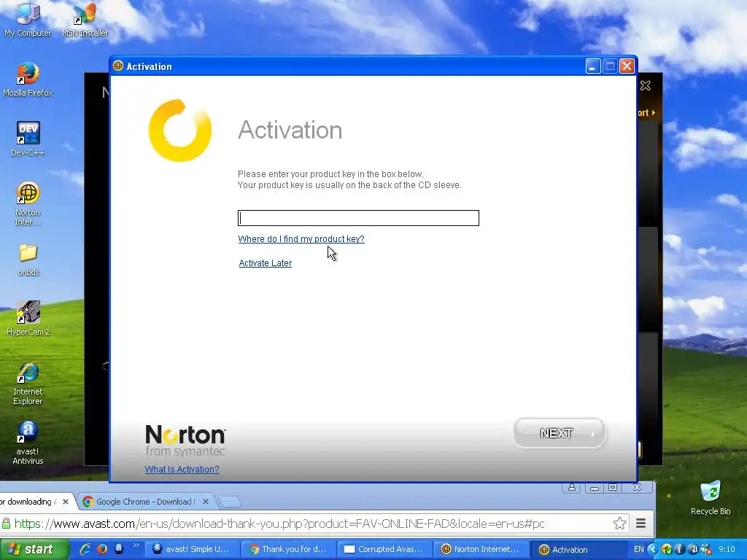The height and width of the screenshot is (560, 747).
Task: Click the EN language indicator in taskbar
Action: (638, 549)
